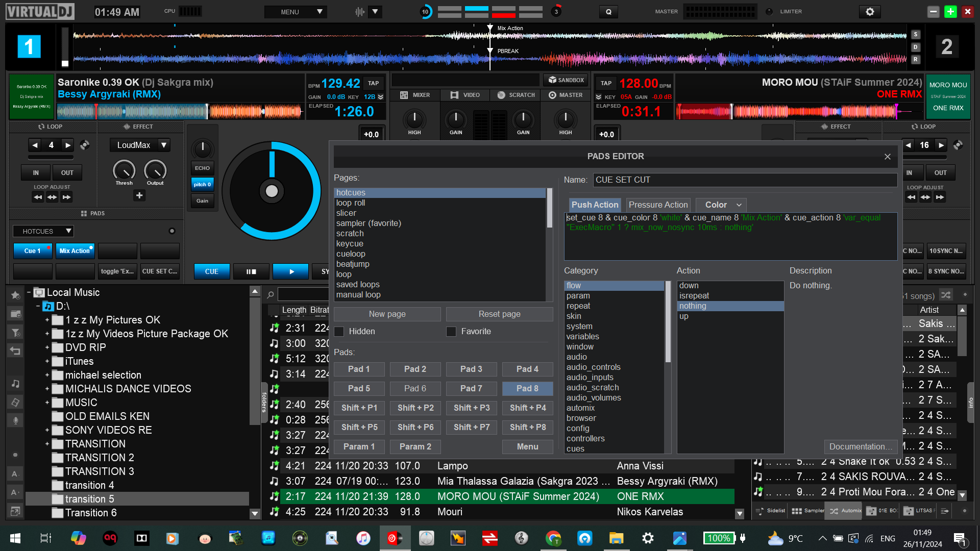Screen dimensions: 980x551
Task: Click the increase font size icon
Action: (x=15, y=492)
